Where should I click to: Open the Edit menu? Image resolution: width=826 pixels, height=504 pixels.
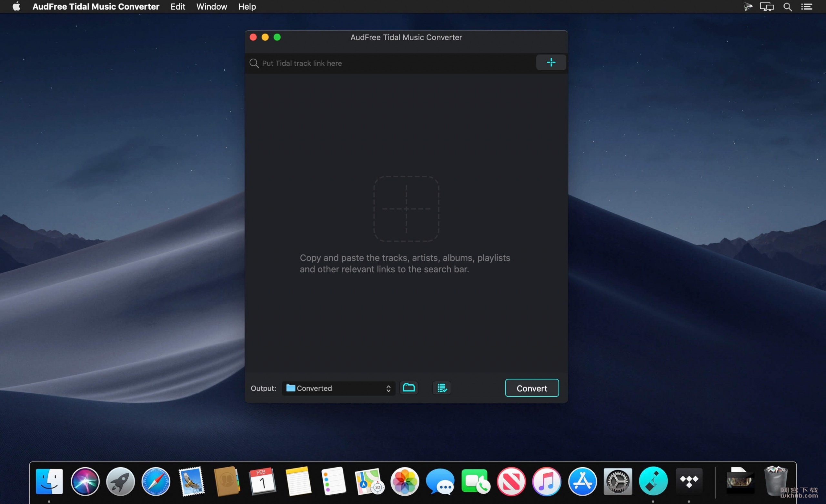click(178, 7)
